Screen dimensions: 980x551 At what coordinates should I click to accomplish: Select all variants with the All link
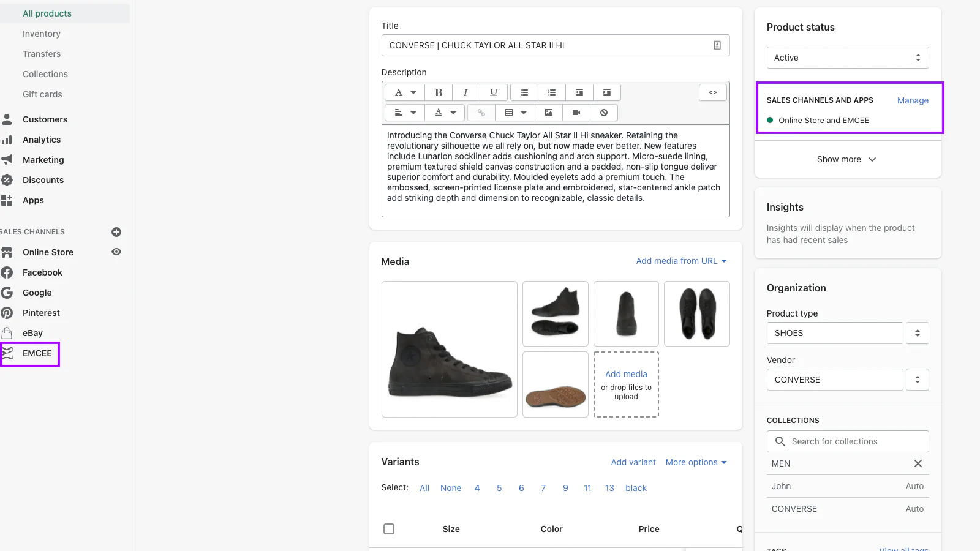click(424, 488)
